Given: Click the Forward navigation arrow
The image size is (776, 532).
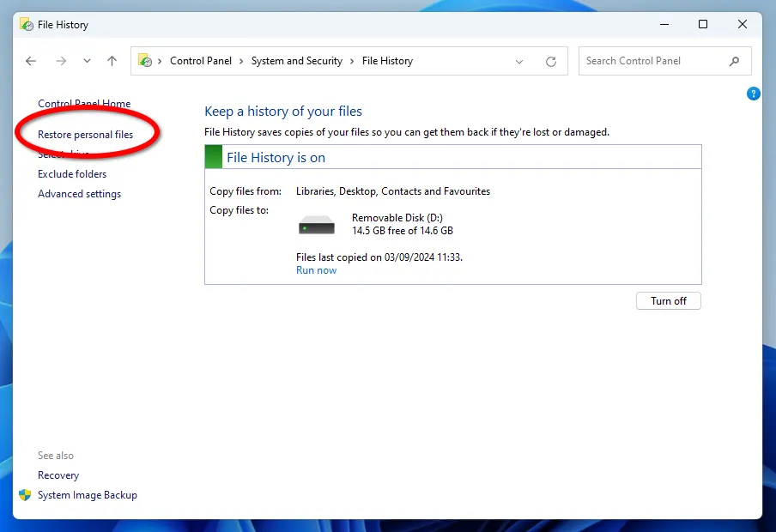Looking at the screenshot, I should [61, 61].
